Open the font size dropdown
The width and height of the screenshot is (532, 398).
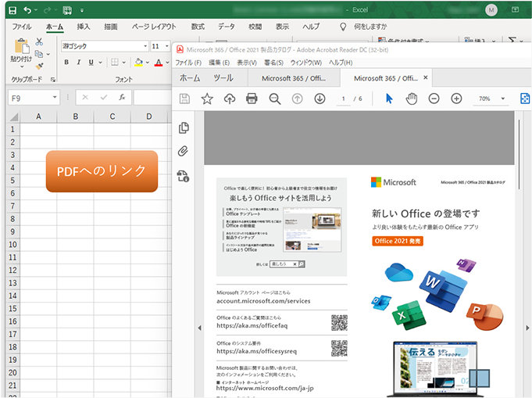167,46
